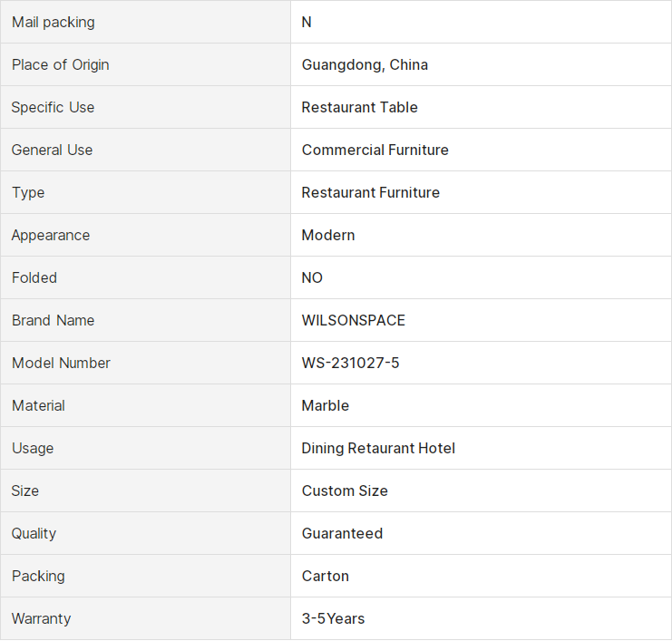Select the Commercial Furniture value

tap(375, 150)
